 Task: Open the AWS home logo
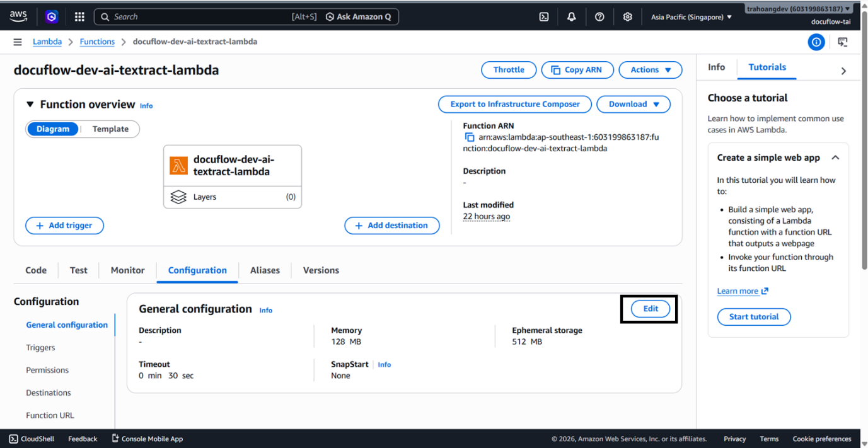(18, 16)
